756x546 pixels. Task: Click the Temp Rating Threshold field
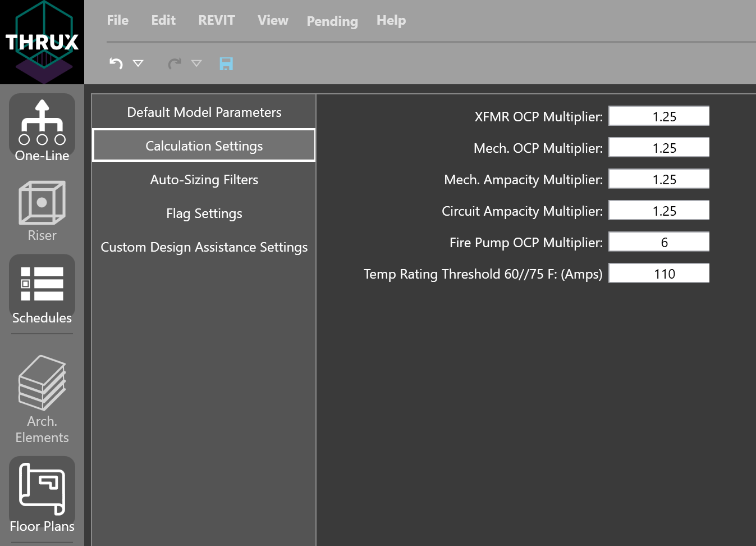658,273
